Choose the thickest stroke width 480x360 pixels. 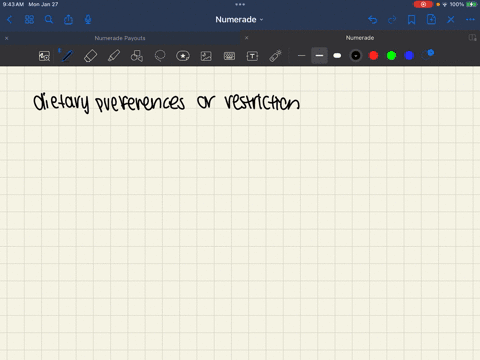pos(337,56)
